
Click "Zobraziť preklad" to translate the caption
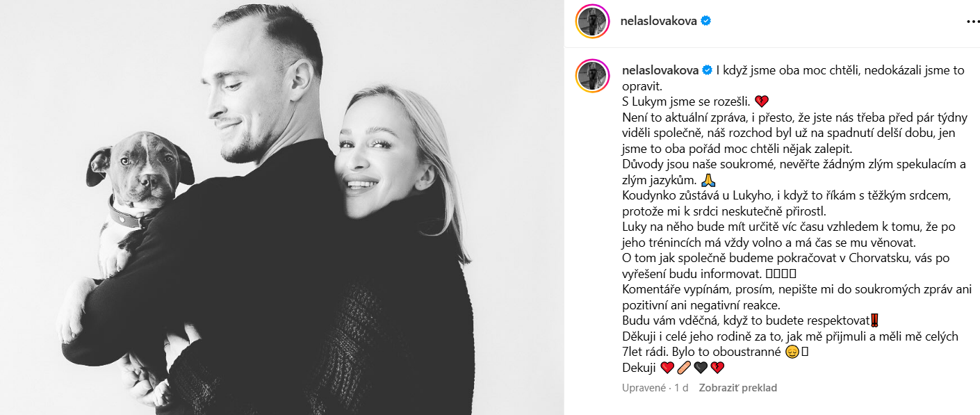pyautogui.click(x=737, y=388)
